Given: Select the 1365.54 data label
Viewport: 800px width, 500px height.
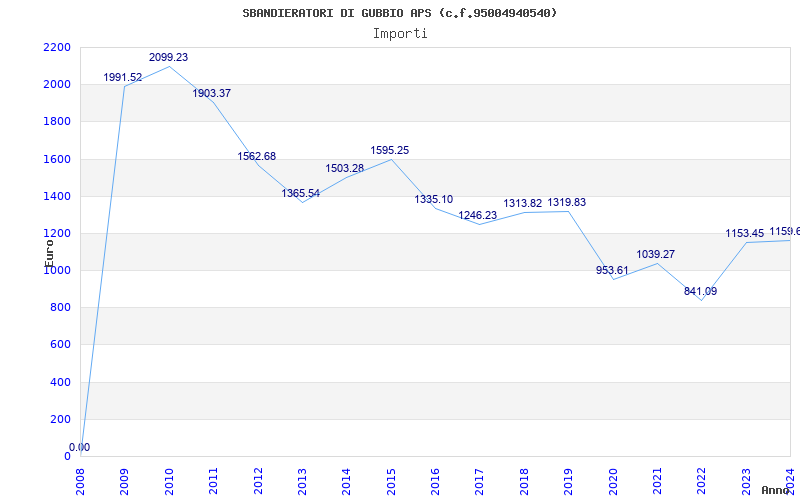Looking at the screenshot, I should pos(301,193).
